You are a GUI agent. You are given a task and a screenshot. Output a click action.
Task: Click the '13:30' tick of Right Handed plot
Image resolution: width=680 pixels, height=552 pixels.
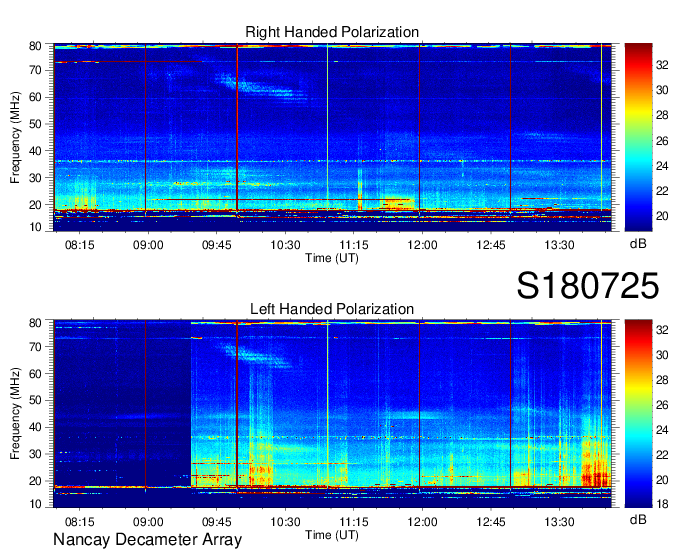[x=559, y=245]
